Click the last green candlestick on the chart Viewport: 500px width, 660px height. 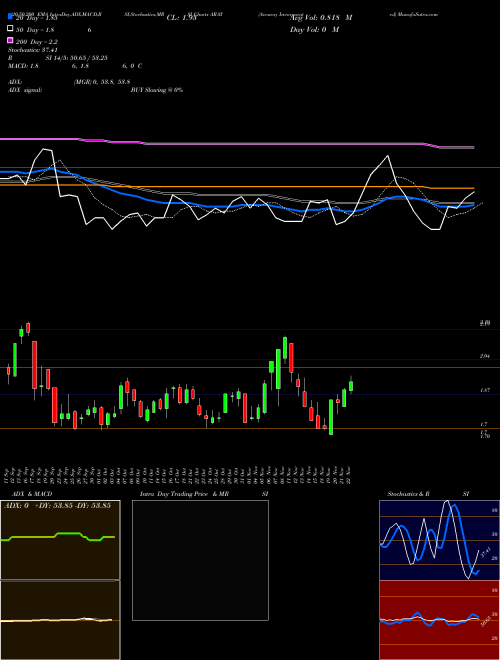(351, 386)
